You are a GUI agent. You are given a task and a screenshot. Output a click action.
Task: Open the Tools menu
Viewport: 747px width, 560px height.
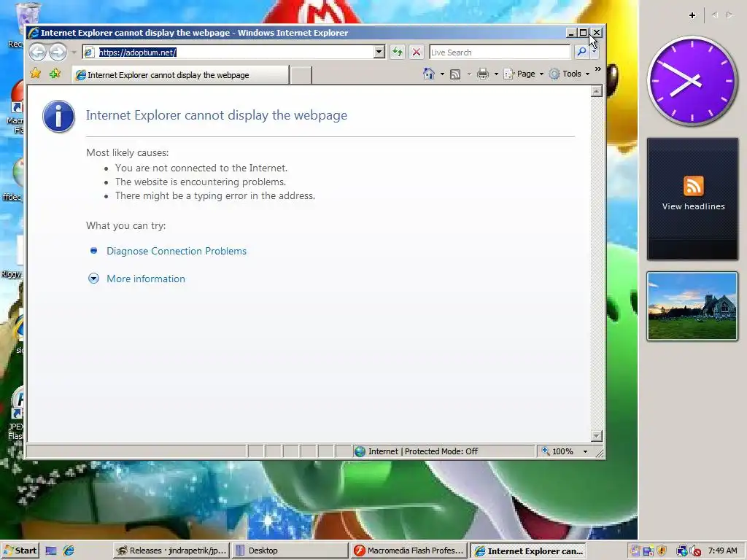coord(569,74)
